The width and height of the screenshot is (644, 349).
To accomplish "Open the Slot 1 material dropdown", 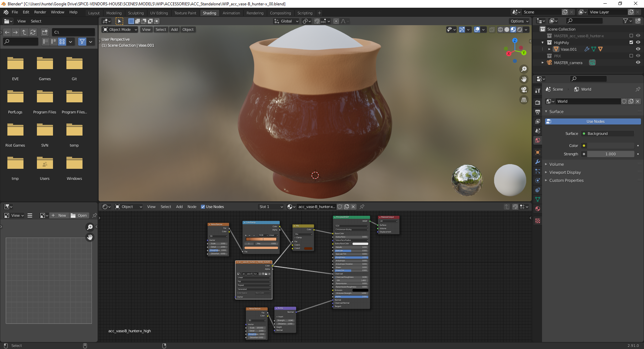I will pyautogui.click(x=271, y=207).
